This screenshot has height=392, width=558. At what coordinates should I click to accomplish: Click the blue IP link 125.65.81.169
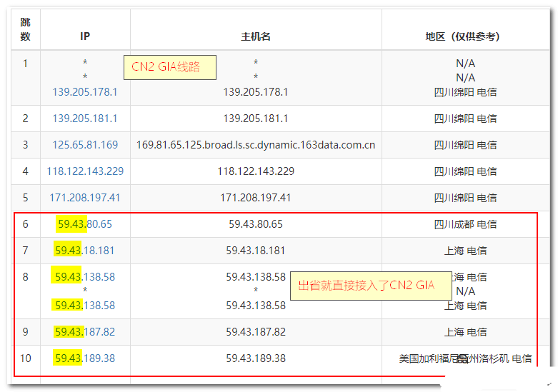tap(85, 145)
